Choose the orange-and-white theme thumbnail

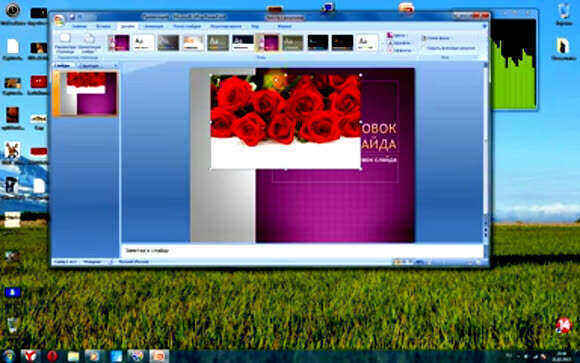(193, 43)
